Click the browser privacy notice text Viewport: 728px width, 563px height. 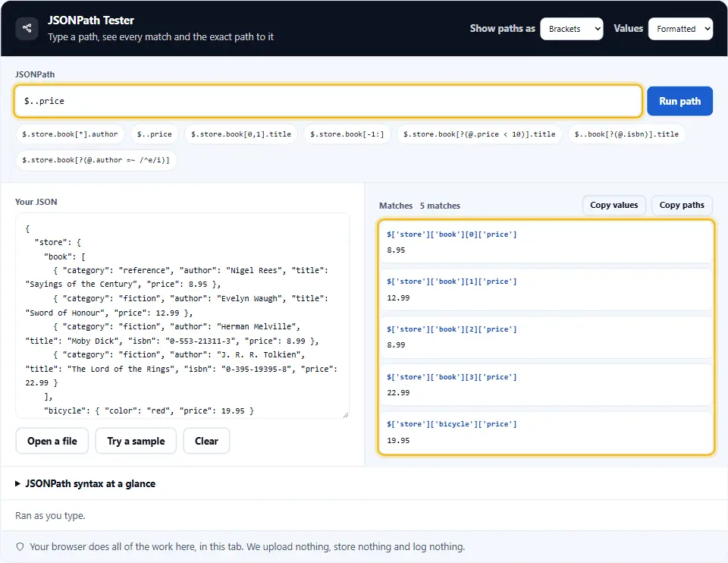(247, 547)
